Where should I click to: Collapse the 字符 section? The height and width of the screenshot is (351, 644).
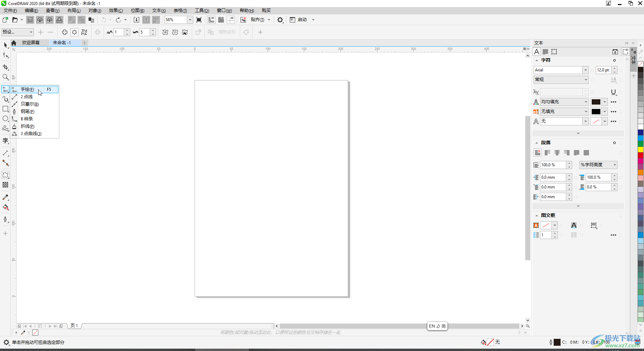(x=537, y=60)
